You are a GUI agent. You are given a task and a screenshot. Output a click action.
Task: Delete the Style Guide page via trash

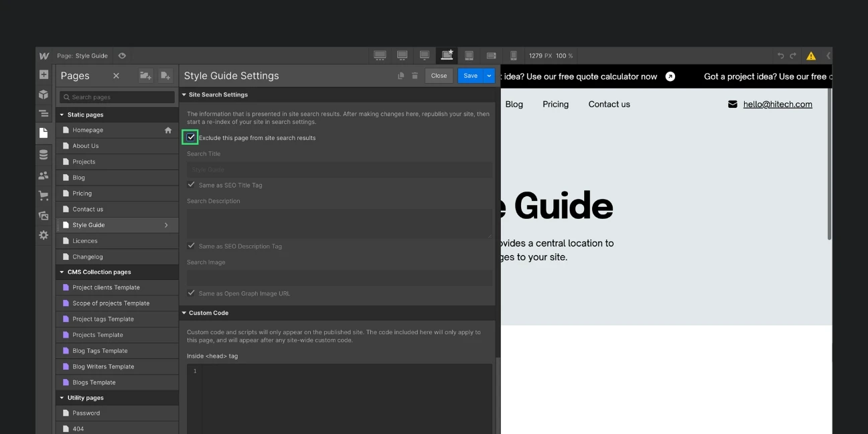pyautogui.click(x=415, y=76)
